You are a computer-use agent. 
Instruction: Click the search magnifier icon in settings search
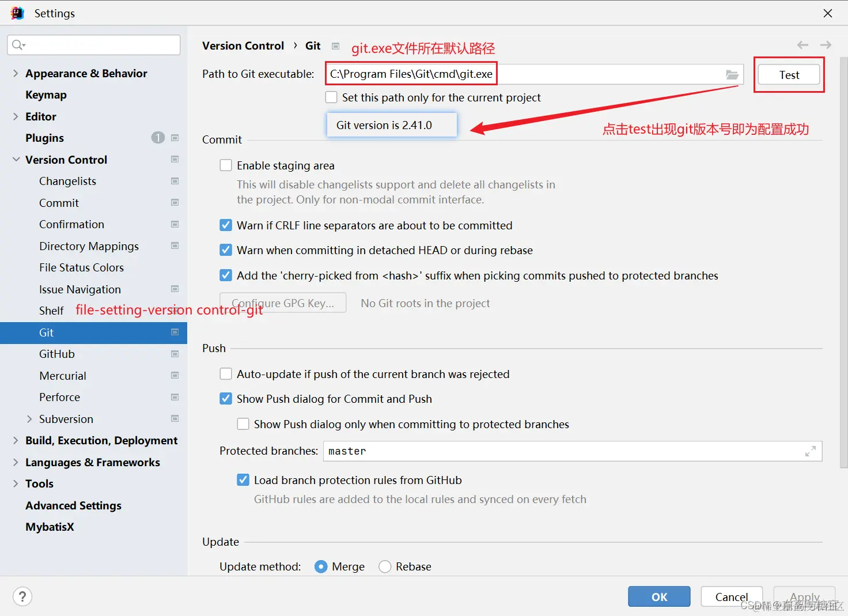[18, 45]
